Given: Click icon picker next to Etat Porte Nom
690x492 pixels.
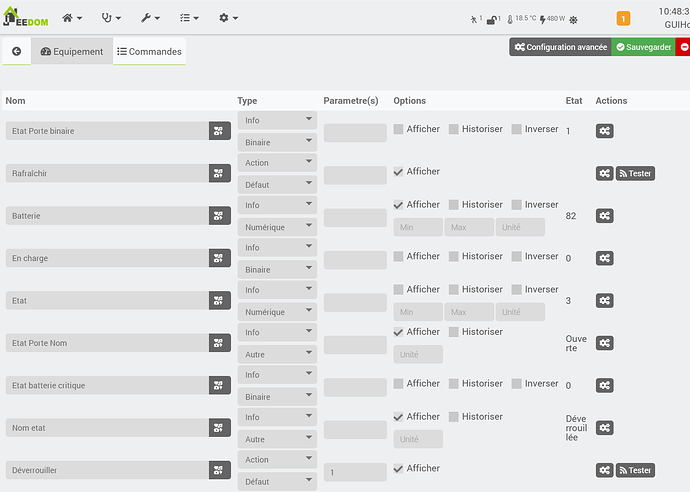Looking at the screenshot, I should [220, 343].
